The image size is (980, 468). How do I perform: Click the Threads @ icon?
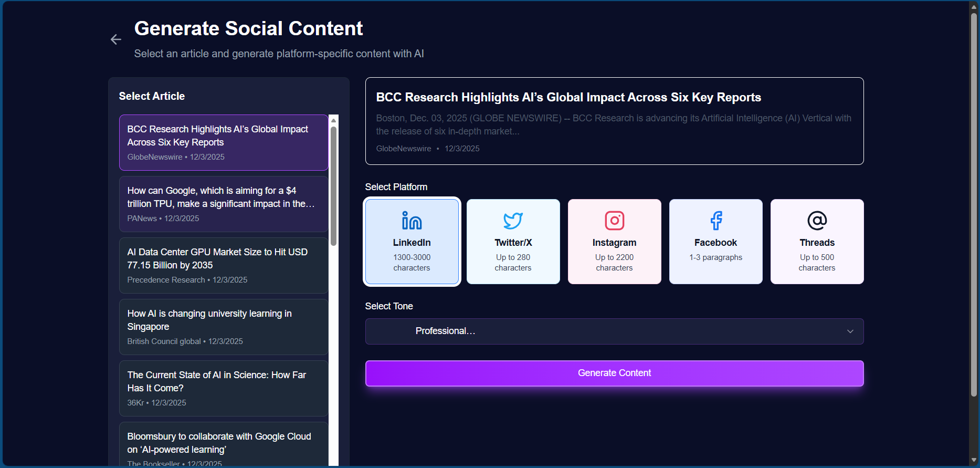pos(817,221)
